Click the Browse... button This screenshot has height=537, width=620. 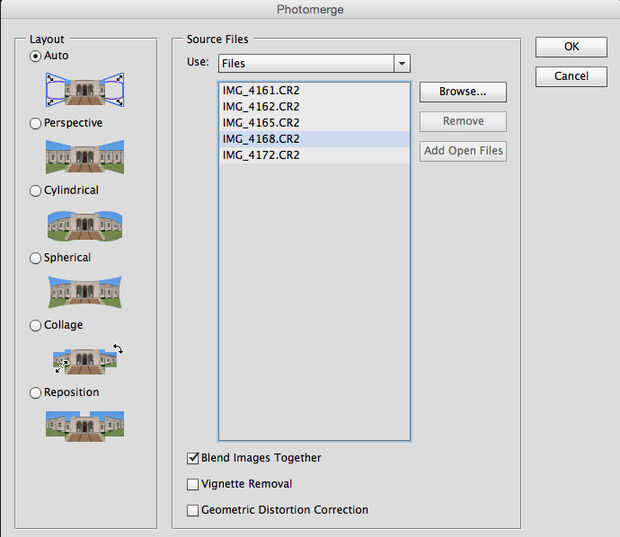click(462, 92)
